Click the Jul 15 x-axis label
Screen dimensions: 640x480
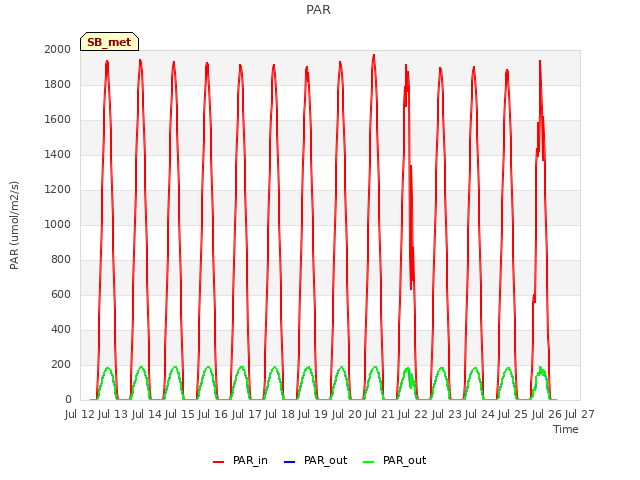[180, 414]
